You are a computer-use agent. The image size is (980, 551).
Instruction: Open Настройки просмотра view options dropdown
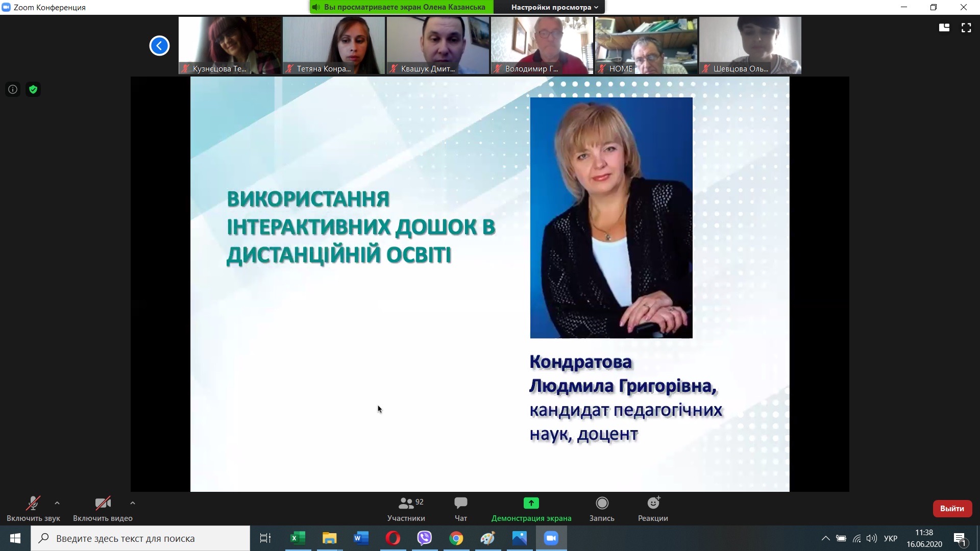coord(554,7)
